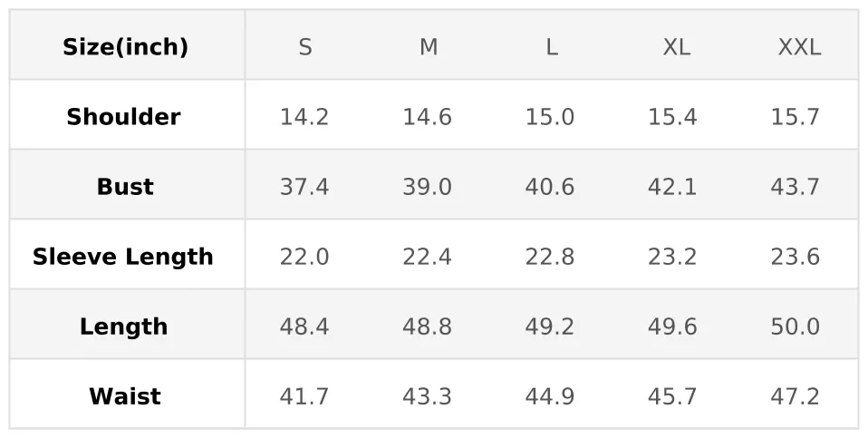Click Shoulder value 15.4 for size XL

[x=672, y=117]
